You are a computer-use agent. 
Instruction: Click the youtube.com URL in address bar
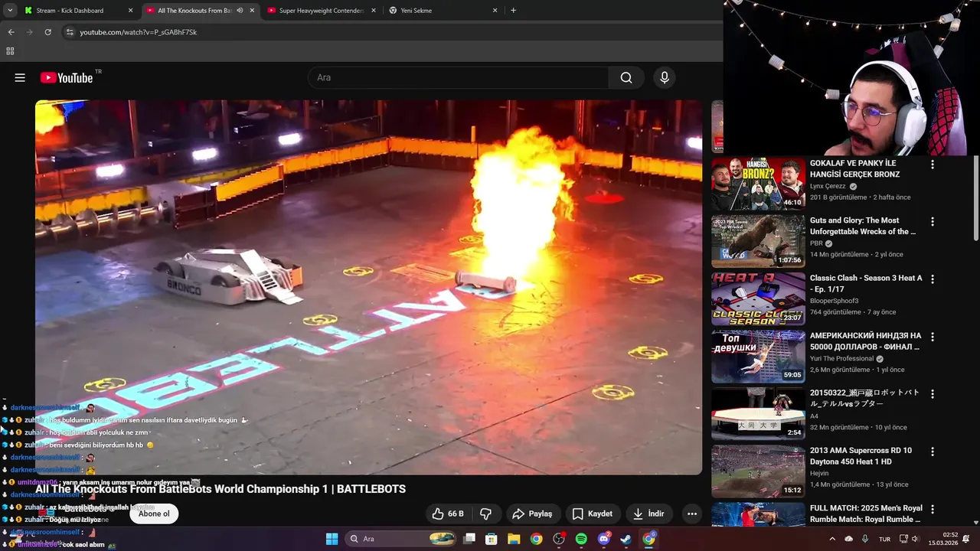139,32
